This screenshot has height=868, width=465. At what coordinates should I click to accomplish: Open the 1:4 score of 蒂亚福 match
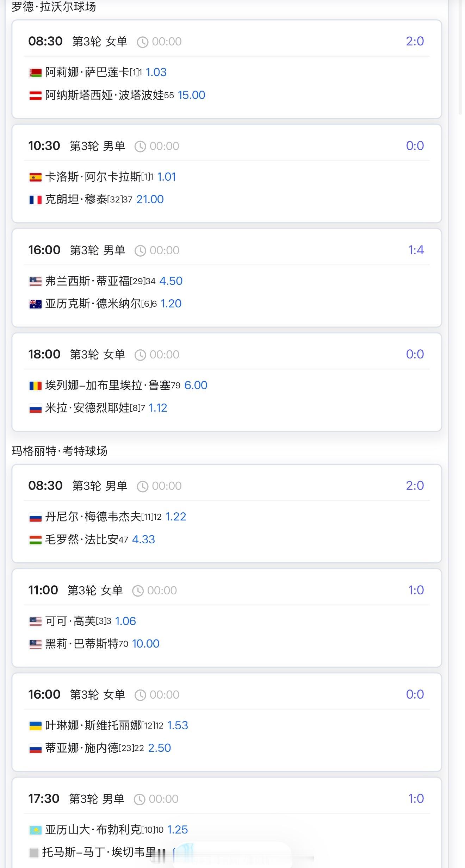click(x=416, y=250)
